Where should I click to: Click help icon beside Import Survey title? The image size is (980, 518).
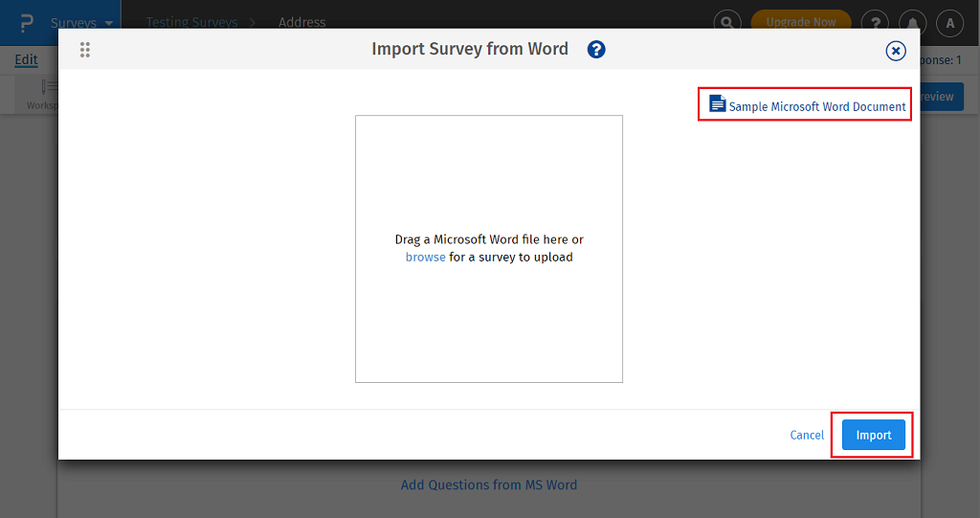point(596,50)
